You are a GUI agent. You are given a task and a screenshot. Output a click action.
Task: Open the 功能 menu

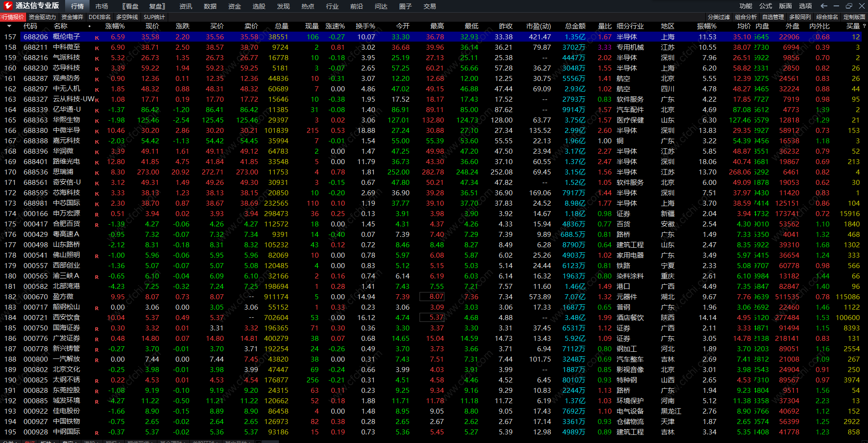[746, 6]
